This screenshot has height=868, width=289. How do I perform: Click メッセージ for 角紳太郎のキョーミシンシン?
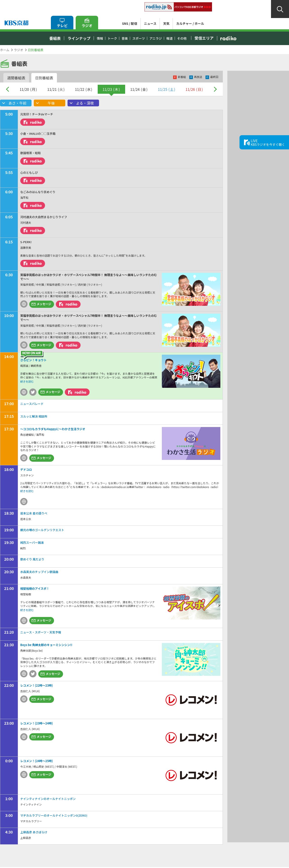pyautogui.click(x=50, y=674)
